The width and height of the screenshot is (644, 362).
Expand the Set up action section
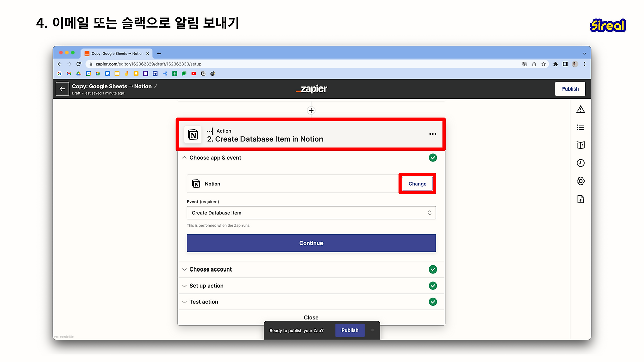[311, 286]
